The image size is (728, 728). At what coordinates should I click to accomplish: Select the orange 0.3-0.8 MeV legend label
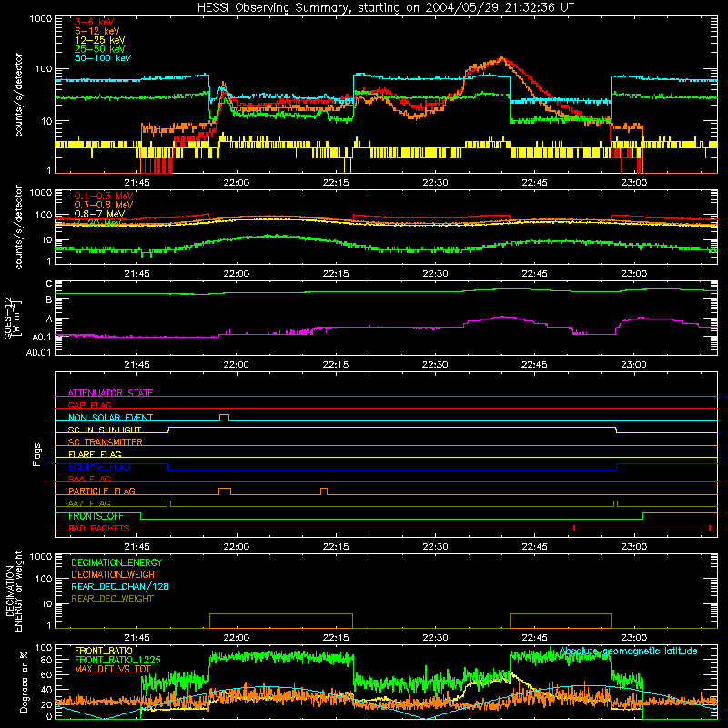(x=104, y=205)
